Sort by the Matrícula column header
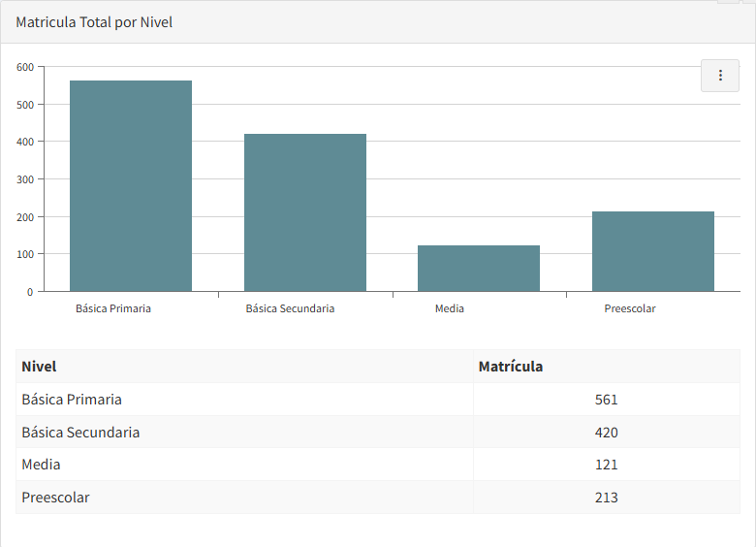 pyautogui.click(x=511, y=367)
